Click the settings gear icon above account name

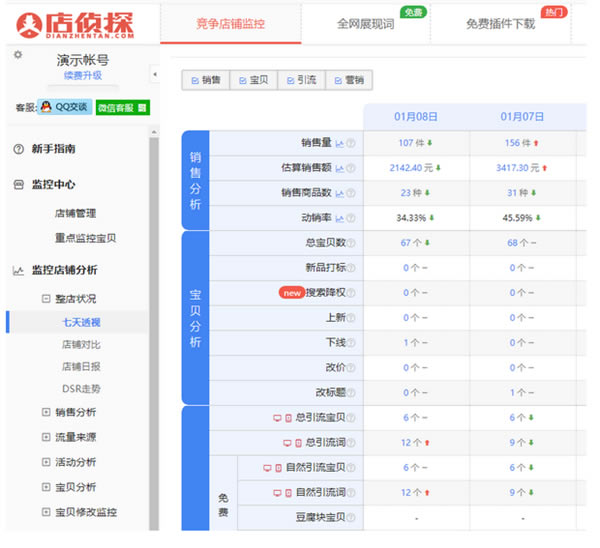pyautogui.click(x=17, y=55)
